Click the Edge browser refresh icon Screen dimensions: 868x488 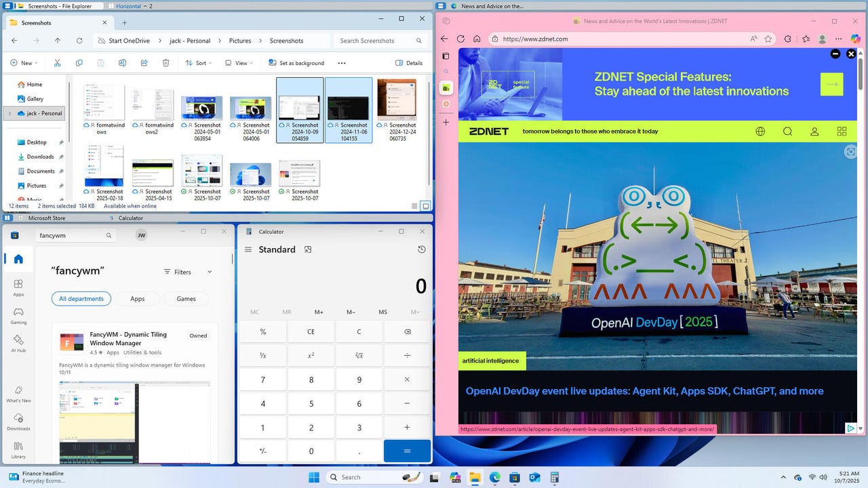[460, 39]
